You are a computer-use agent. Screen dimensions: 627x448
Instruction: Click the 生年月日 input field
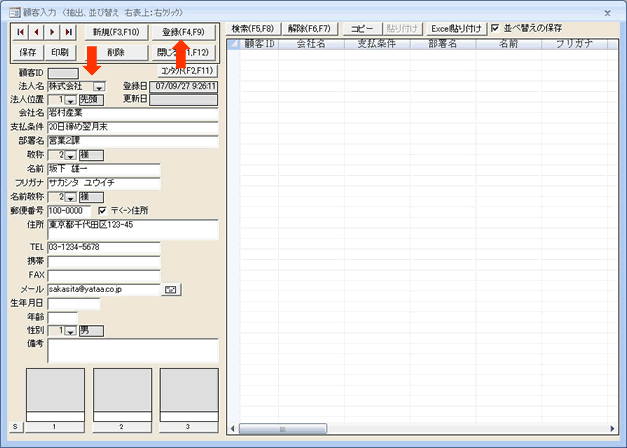74,304
